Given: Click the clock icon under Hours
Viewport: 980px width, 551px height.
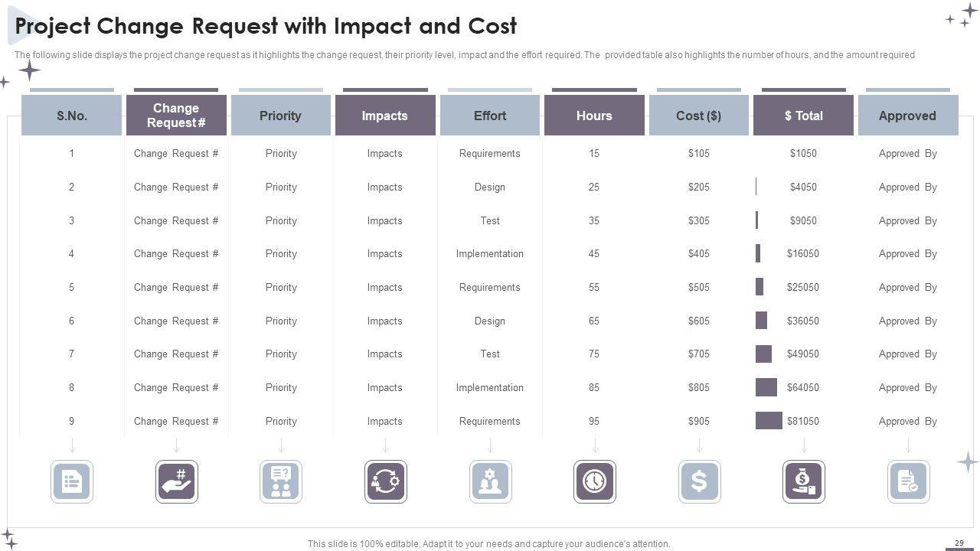Looking at the screenshot, I should 594,481.
